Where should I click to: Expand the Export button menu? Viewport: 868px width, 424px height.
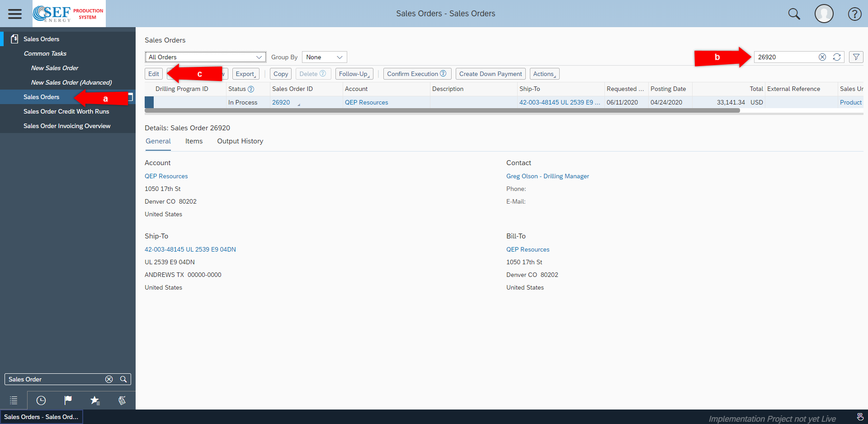[x=246, y=74]
